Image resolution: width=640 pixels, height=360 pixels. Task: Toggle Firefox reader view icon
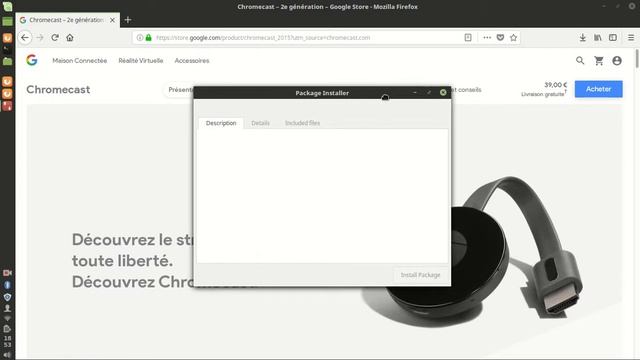[468, 38]
